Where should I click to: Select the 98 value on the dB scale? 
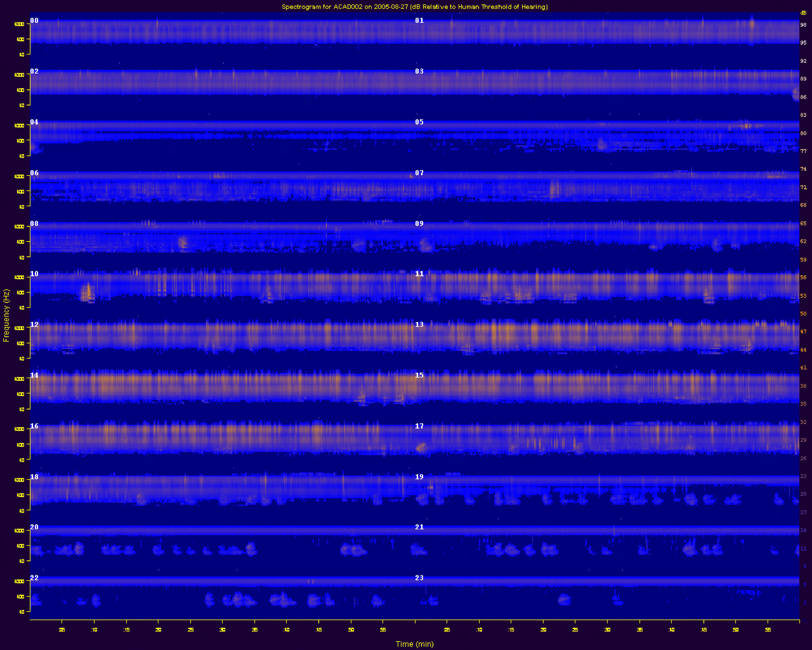pos(803,25)
